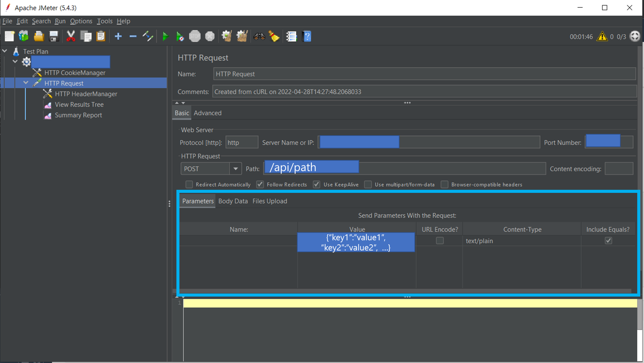This screenshot has height=363, width=644.
Task: Collapse the Test Plan tree node
Action: (x=5, y=51)
